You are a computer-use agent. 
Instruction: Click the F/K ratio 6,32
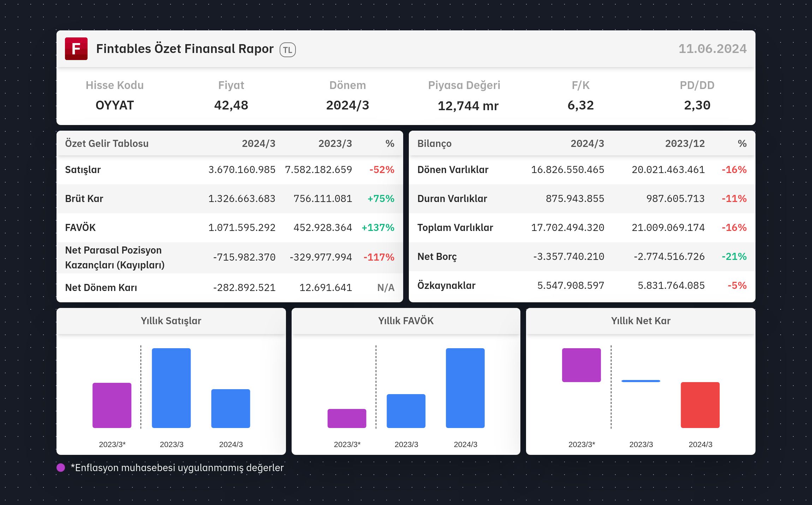tap(581, 105)
